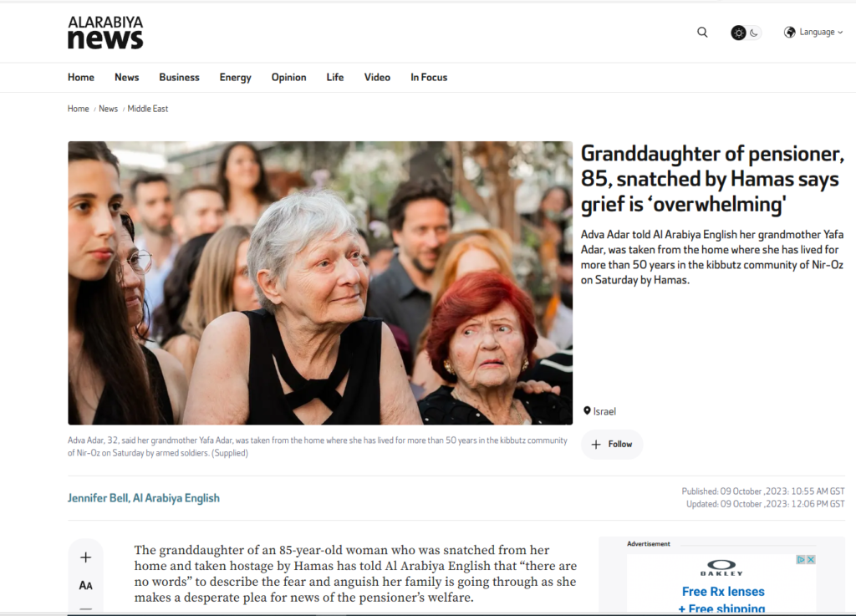Click the News breadcrumb link
Screen dimensions: 856x616
[x=108, y=109]
